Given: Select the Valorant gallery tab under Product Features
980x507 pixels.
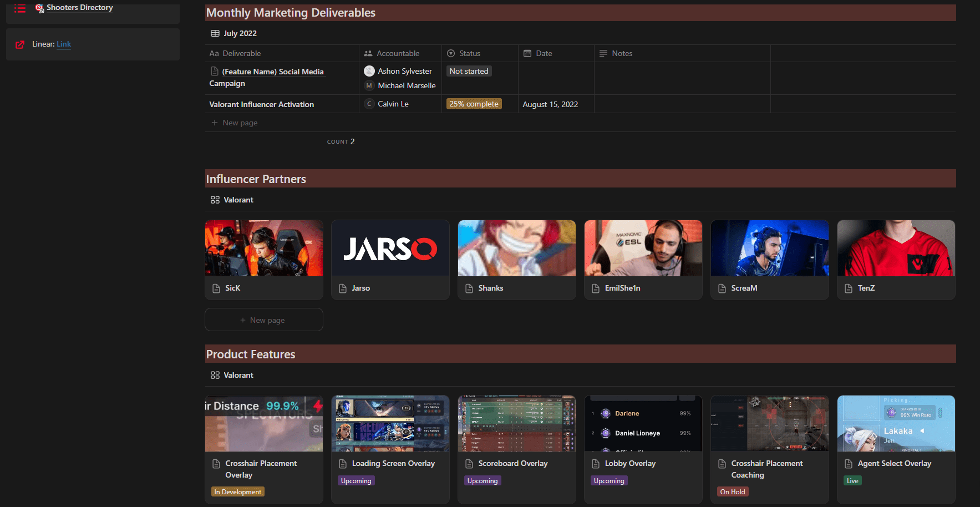Looking at the screenshot, I should coord(232,375).
